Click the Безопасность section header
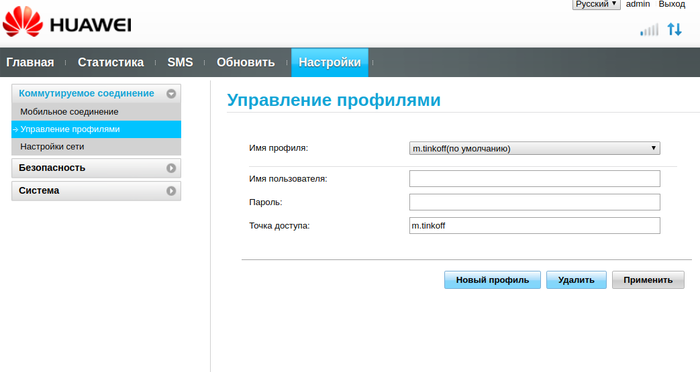700x372 pixels. pyautogui.click(x=96, y=168)
